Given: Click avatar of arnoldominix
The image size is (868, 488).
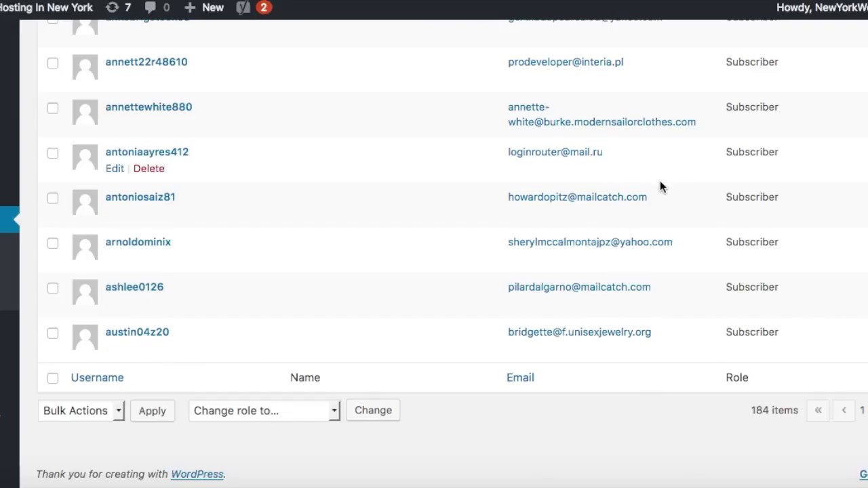Looking at the screenshot, I should (85, 247).
